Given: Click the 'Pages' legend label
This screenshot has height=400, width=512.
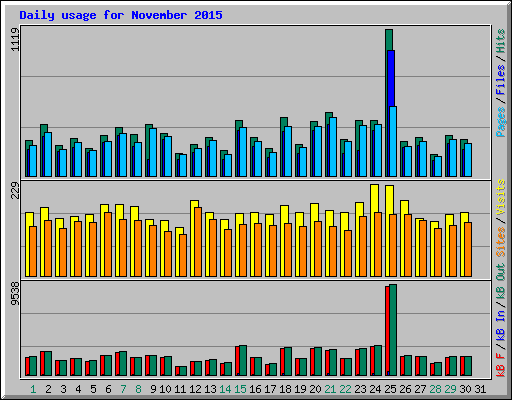Looking at the screenshot, I should [501, 122].
